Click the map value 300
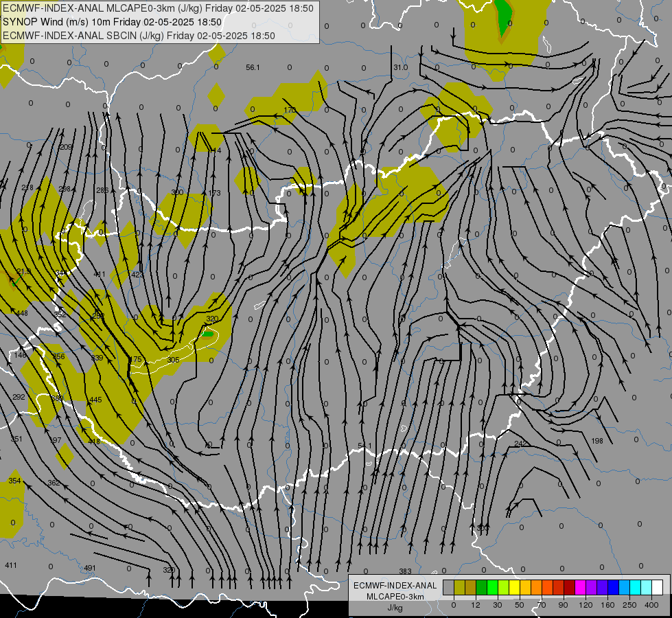 tap(177, 192)
